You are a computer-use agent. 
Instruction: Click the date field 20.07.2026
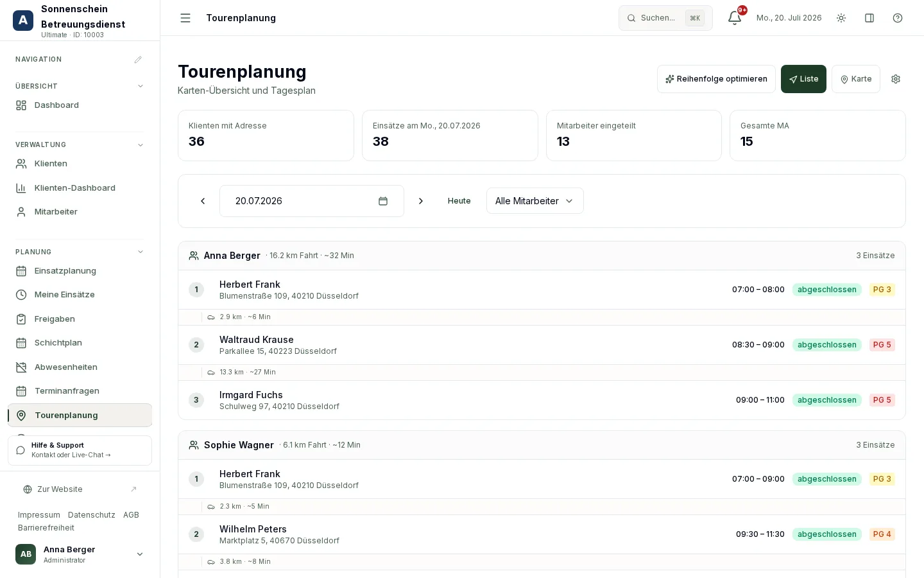pyautogui.click(x=312, y=201)
